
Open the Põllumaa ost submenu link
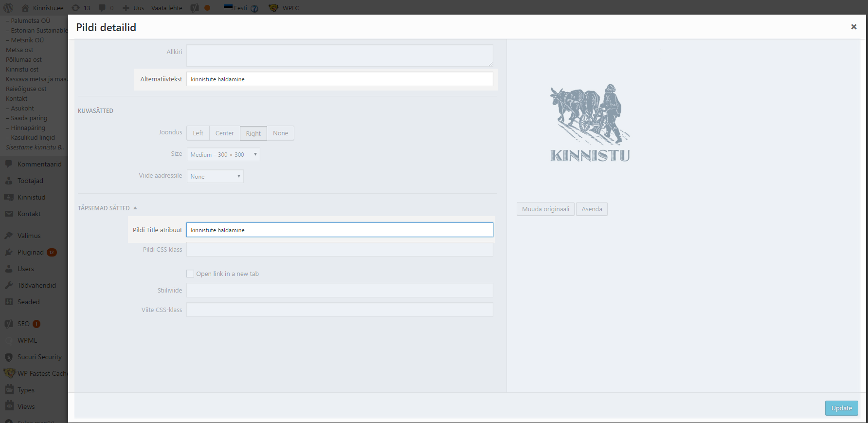click(x=24, y=59)
